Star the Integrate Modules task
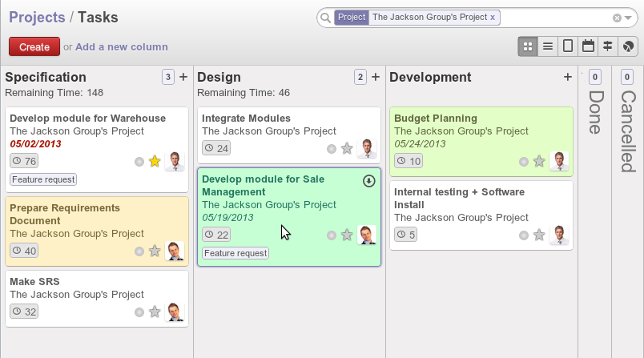644x358 pixels. click(347, 148)
